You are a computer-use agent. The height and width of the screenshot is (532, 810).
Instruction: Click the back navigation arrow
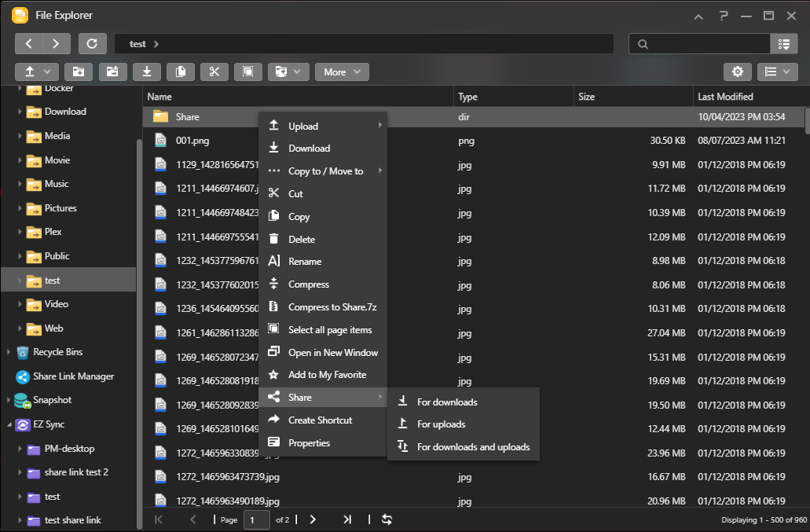(x=28, y=44)
